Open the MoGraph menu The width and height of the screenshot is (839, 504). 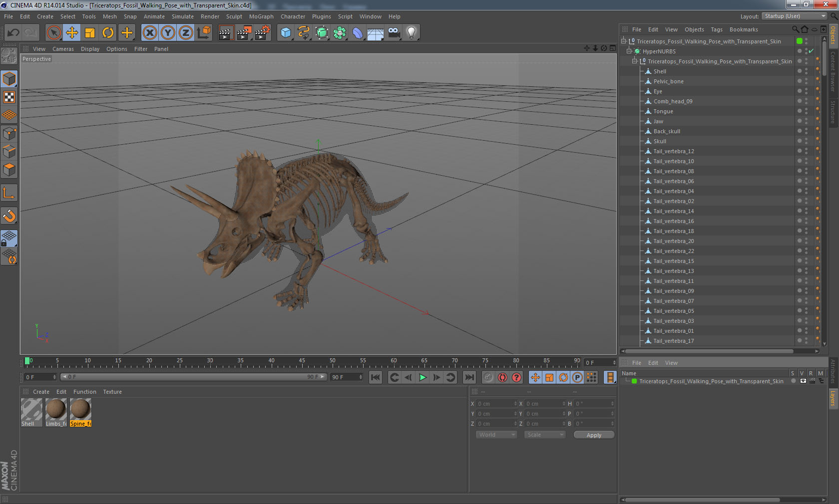261,16
